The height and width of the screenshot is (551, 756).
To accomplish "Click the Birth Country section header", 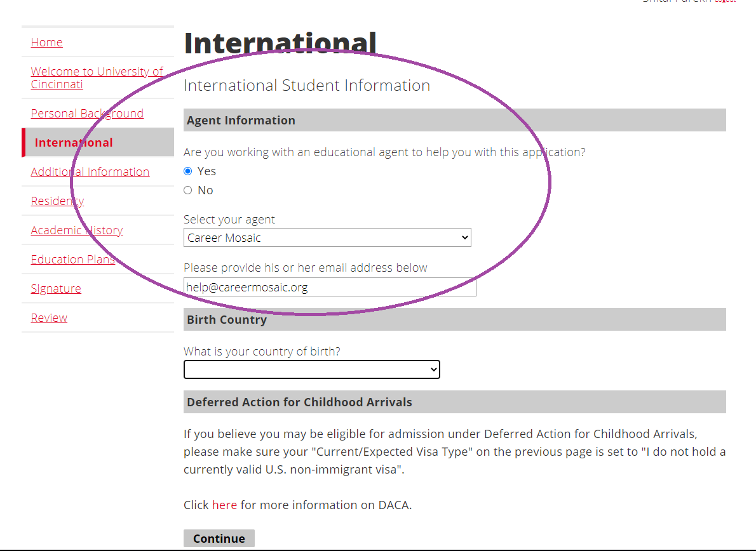I will pos(455,319).
